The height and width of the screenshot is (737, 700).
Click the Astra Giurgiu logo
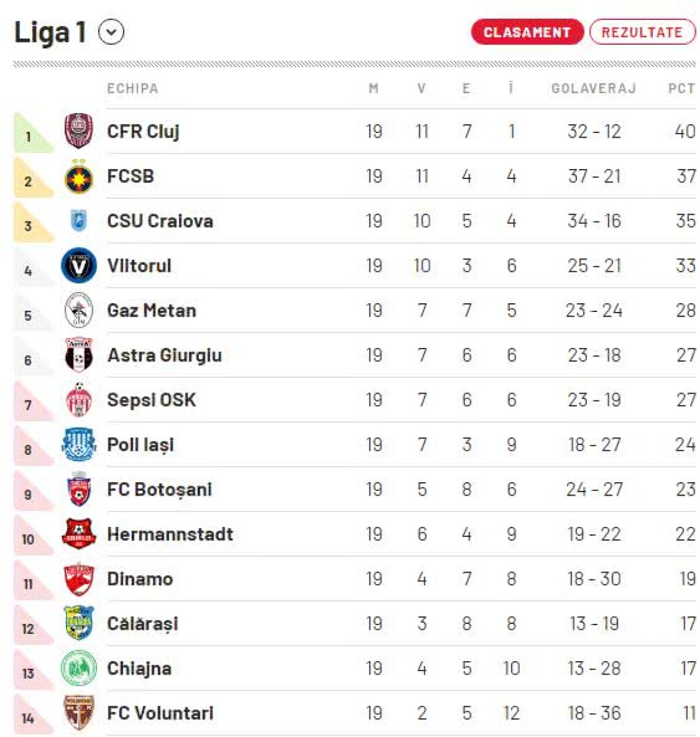pos(79,355)
